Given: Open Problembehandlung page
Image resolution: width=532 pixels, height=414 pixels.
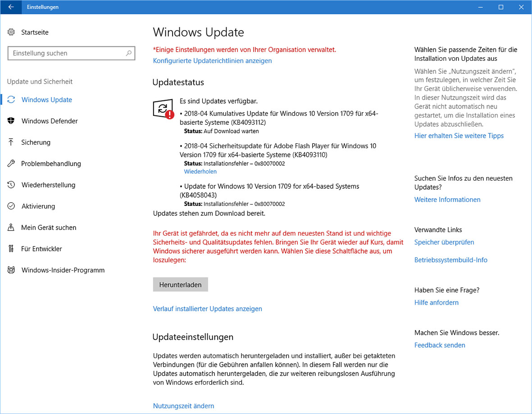Looking at the screenshot, I should click(51, 164).
